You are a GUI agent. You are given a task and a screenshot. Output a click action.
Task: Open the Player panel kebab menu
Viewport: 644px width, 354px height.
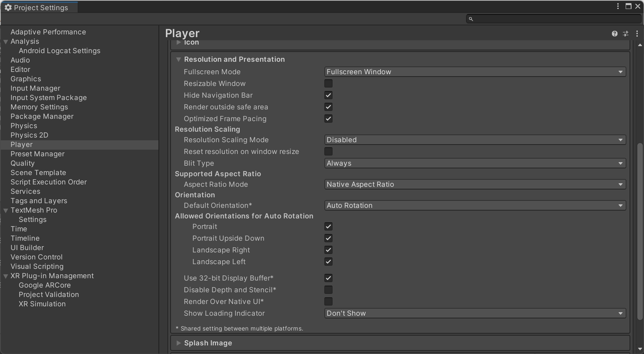pyautogui.click(x=637, y=34)
